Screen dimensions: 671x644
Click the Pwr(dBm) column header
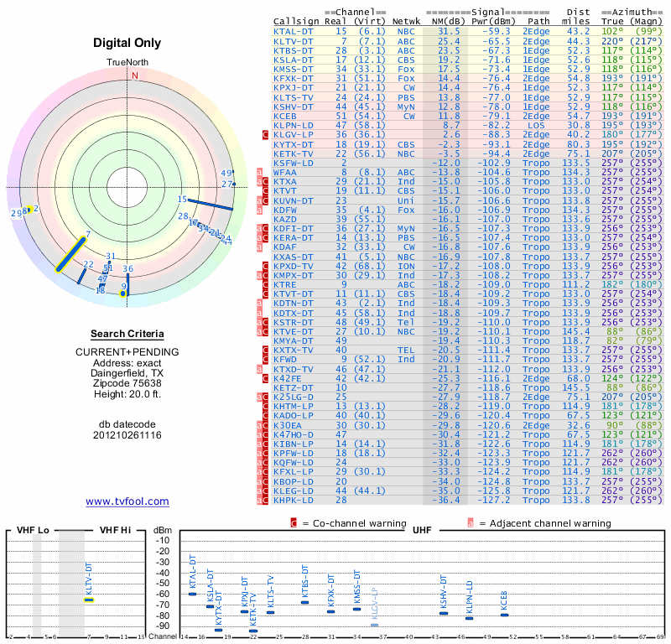(x=493, y=22)
